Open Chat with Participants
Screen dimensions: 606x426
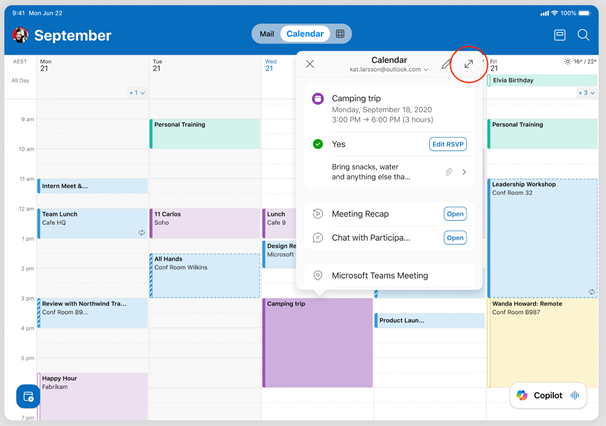pyautogui.click(x=455, y=238)
